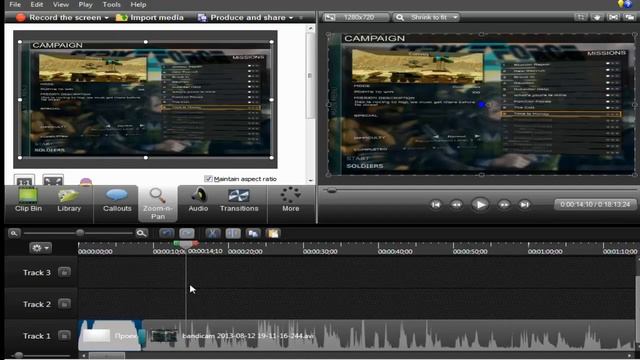Open the Help menu

[x=138, y=4]
